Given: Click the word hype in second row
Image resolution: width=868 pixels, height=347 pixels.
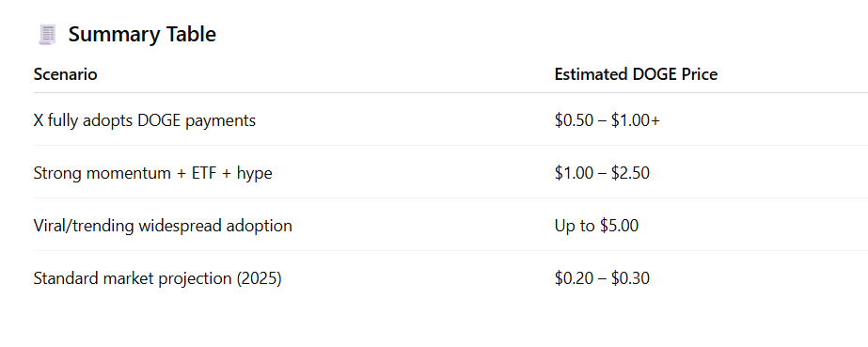Looking at the screenshot, I should pyautogui.click(x=254, y=173).
